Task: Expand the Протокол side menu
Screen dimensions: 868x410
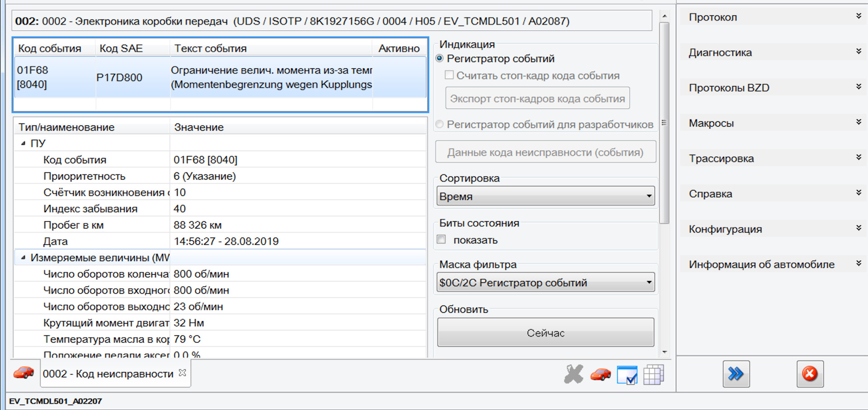Action: (x=774, y=17)
